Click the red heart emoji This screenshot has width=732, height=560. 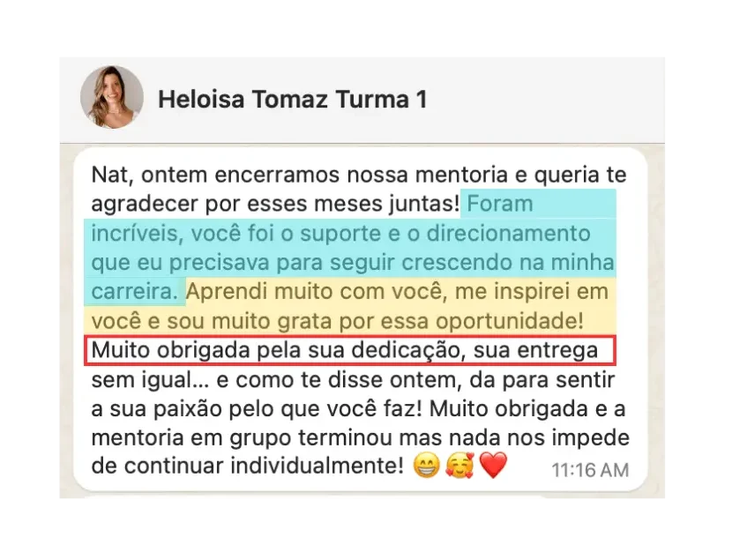pos(494,466)
